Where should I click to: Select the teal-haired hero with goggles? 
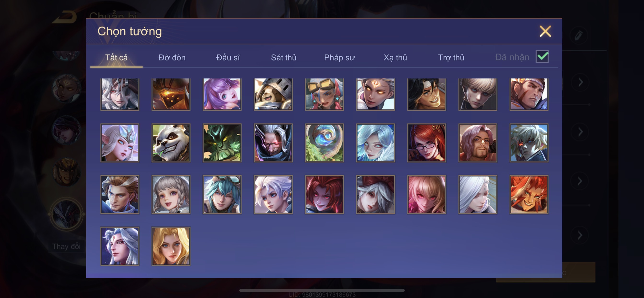[x=222, y=195]
